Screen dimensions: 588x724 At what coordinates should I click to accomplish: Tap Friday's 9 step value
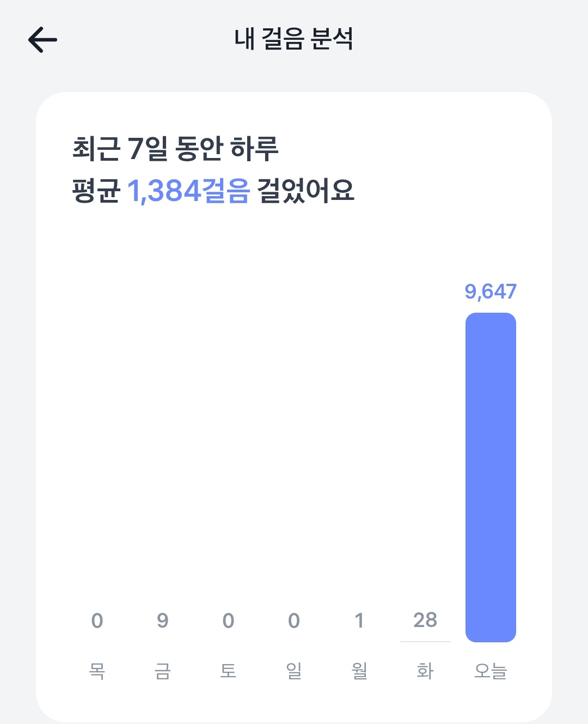coord(163,620)
